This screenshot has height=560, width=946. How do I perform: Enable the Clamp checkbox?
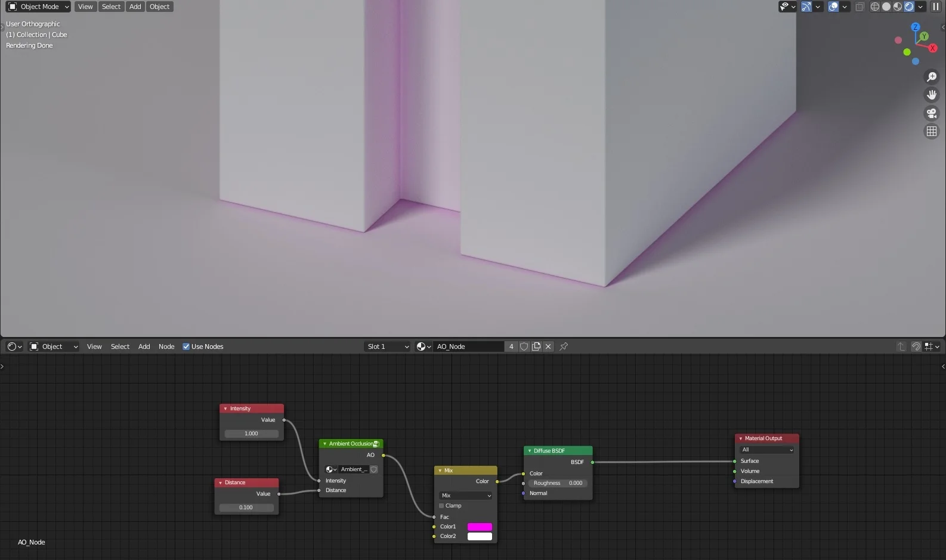click(x=441, y=506)
